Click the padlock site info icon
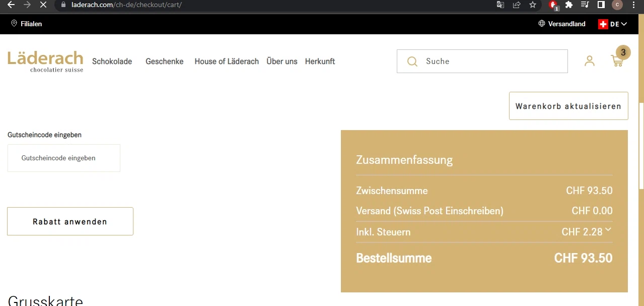This screenshot has width=644, height=306. (x=63, y=5)
